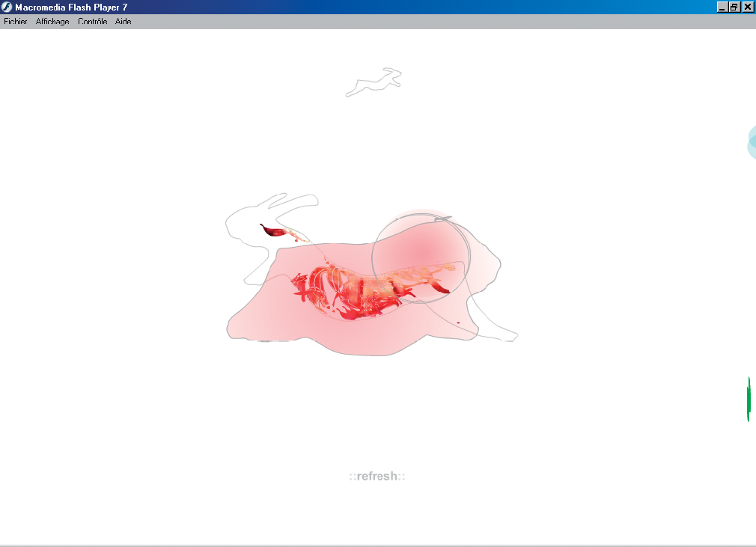
Task: Minimize the Flash Player window
Action: coord(722,7)
